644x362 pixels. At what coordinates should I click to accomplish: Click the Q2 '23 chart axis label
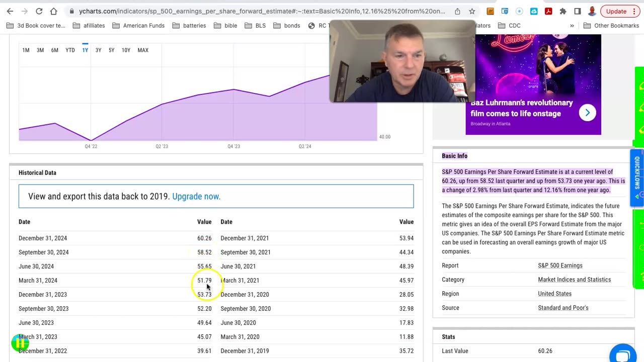click(162, 146)
